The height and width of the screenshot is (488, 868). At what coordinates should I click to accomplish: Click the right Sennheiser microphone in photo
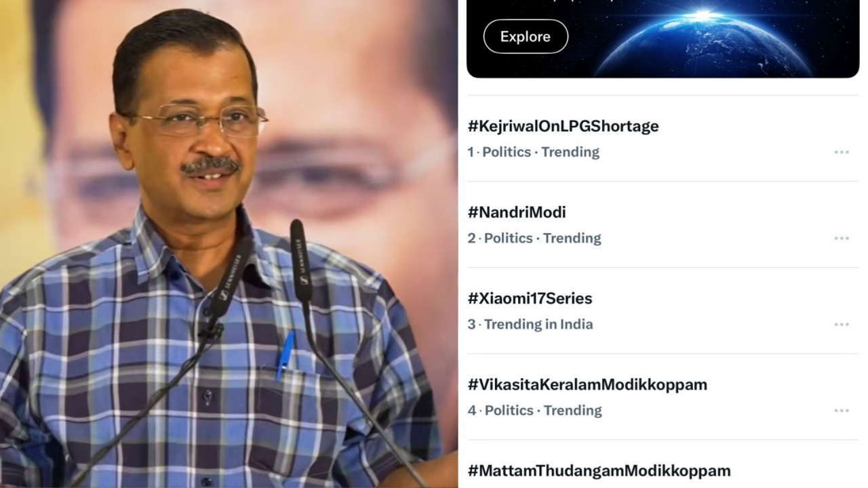pos(300,261)
